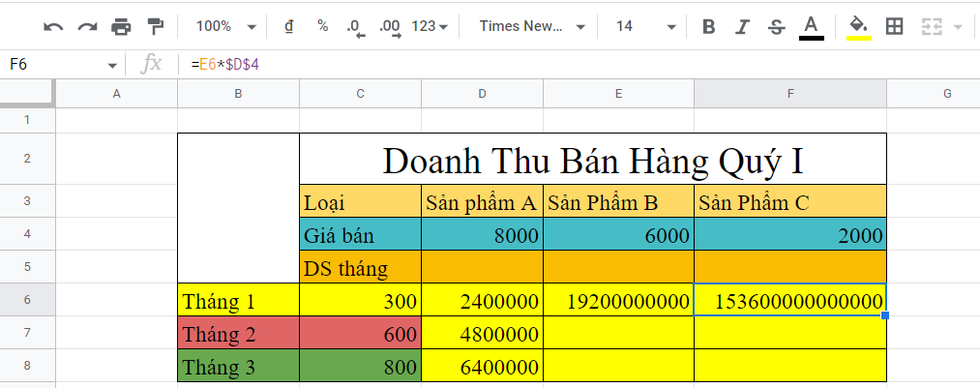980x388 pixels.
Task: Open fill color bucket with yellow bar
Action: tap(859, 27)
